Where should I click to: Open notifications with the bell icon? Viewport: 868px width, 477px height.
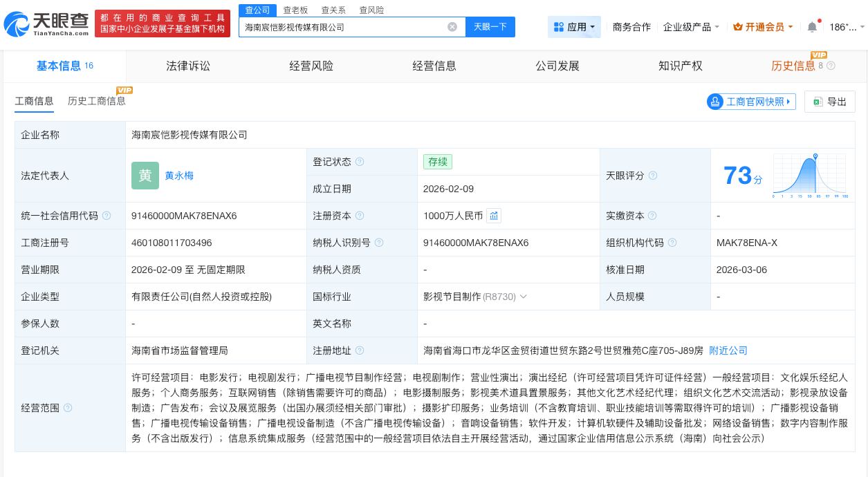(813, 26)
